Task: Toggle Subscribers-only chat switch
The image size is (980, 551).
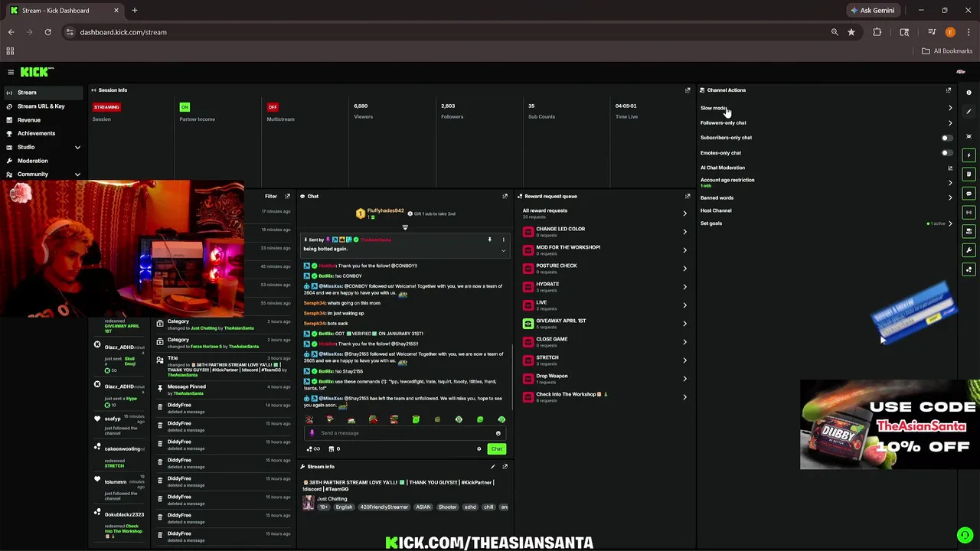Action: pos(947,138)
